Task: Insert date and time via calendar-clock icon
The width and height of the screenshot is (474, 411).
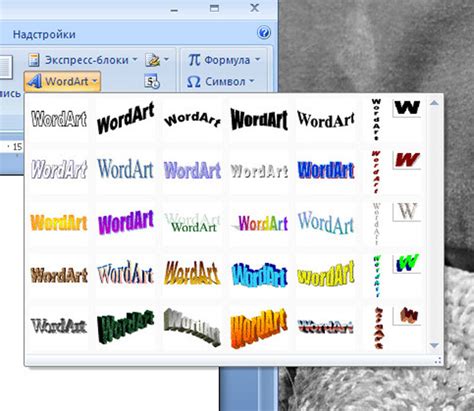Action: coord(152,81)
